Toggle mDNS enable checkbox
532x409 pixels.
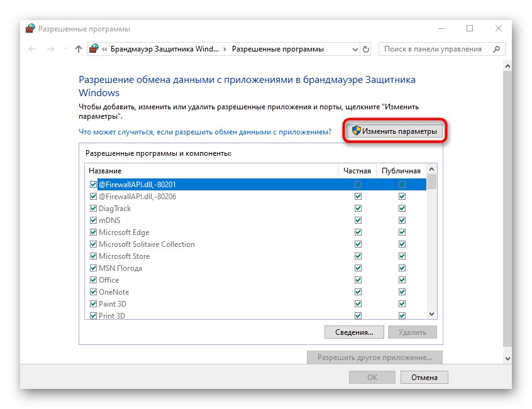(93, 221)
